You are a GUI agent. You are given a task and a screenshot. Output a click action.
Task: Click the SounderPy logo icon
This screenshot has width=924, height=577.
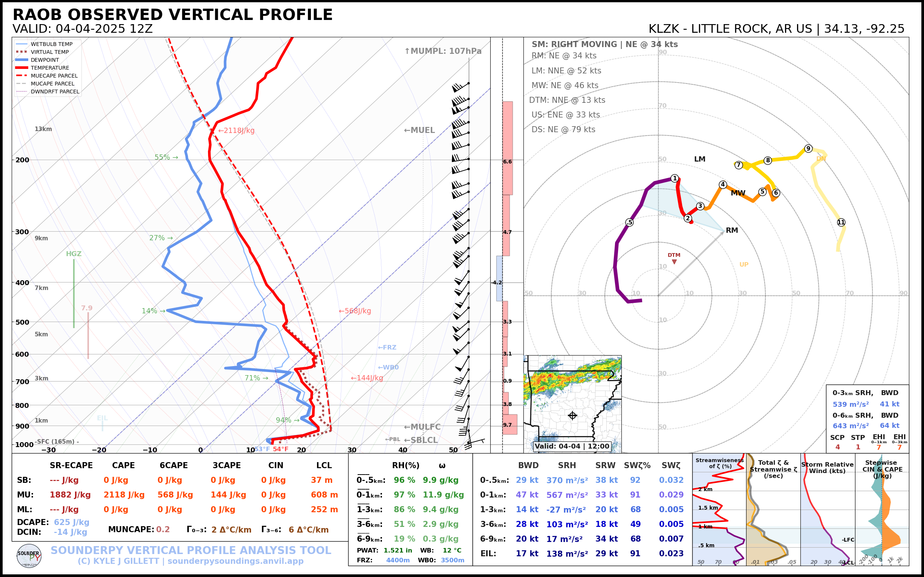(29, 556)
